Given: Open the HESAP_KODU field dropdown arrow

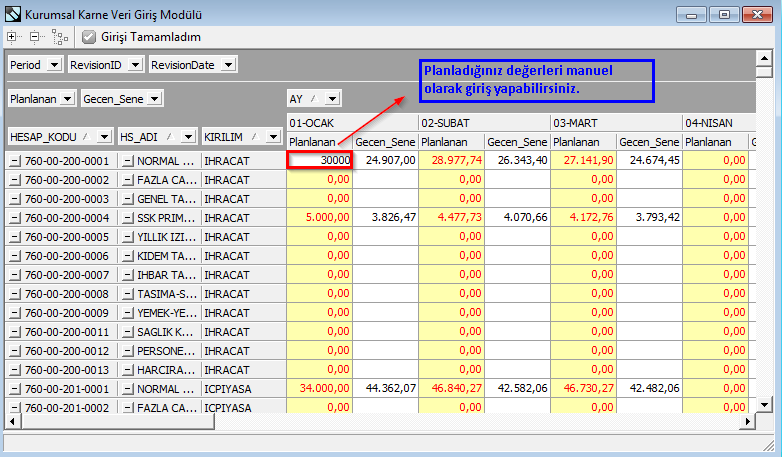Looking at the screenshot, I should click(x=104, y=137).
